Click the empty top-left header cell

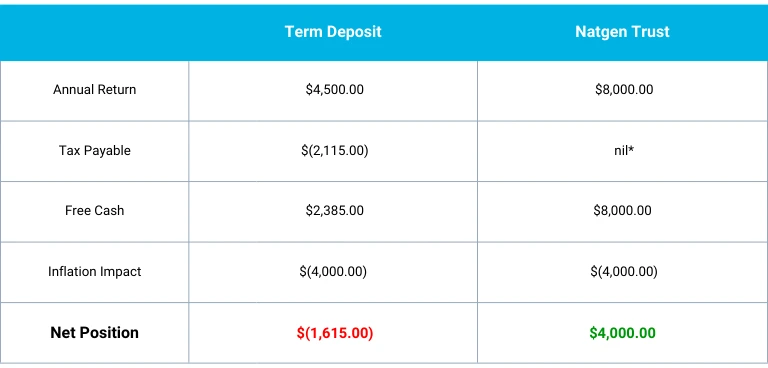[x=94, y=32]
